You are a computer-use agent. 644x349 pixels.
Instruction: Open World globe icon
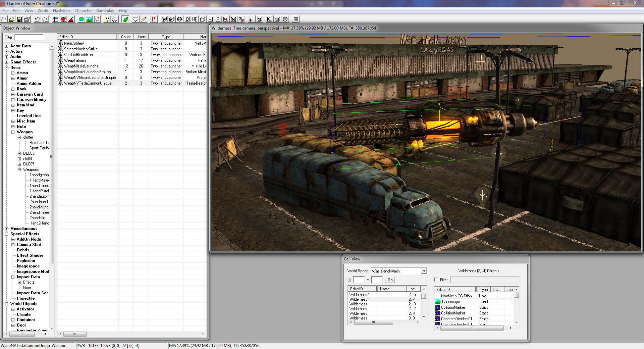(x=82, y=19)
